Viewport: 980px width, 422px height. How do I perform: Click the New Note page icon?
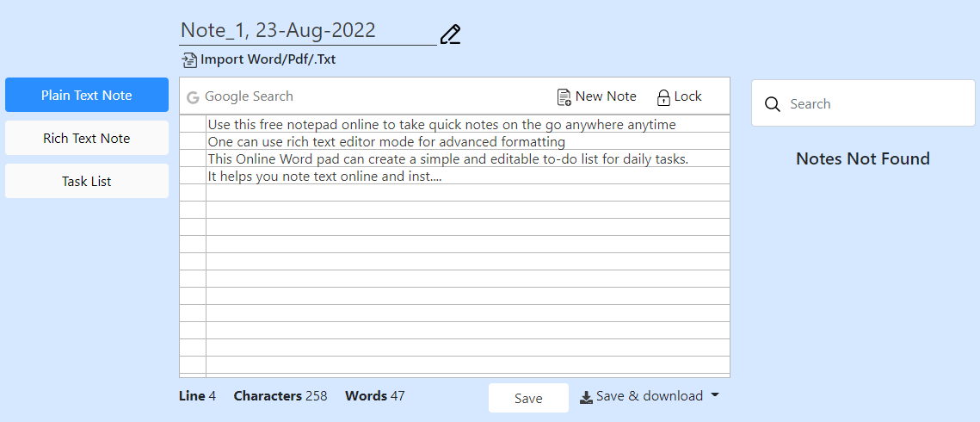564,97
